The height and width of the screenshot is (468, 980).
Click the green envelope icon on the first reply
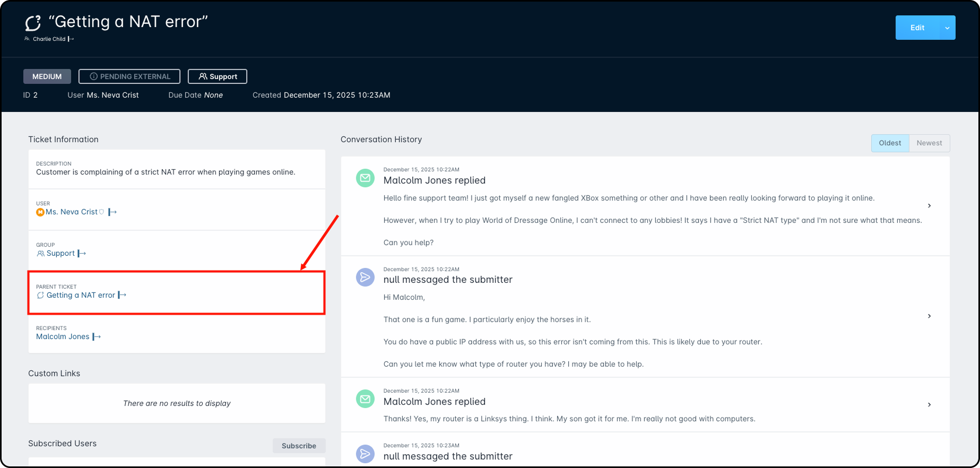pos(365,178)
